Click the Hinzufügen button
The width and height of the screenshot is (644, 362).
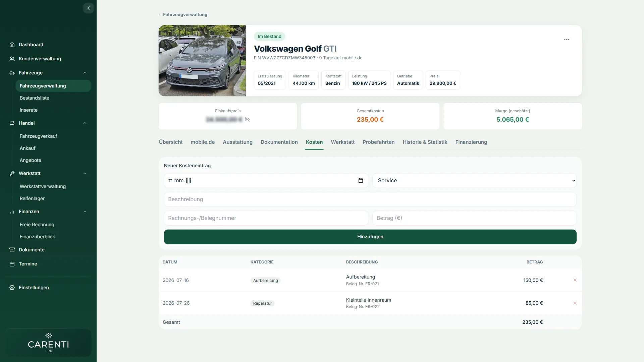click(x=370, y=237)
